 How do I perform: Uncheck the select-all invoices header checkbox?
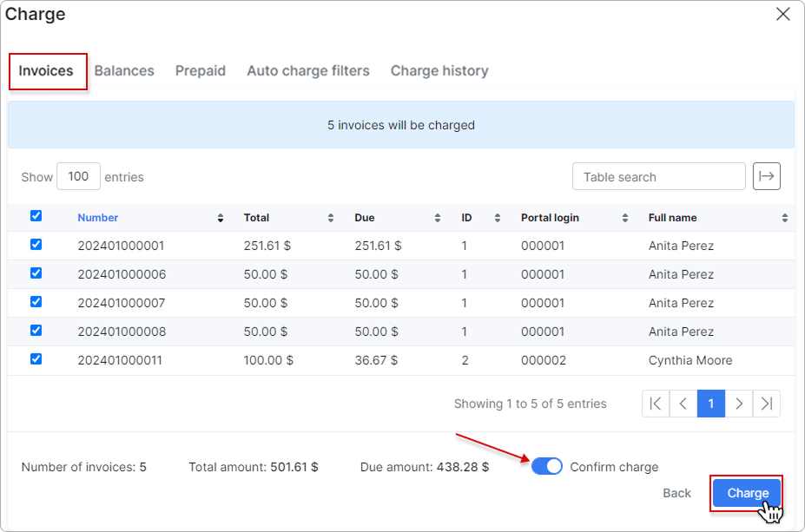point(36,216)
